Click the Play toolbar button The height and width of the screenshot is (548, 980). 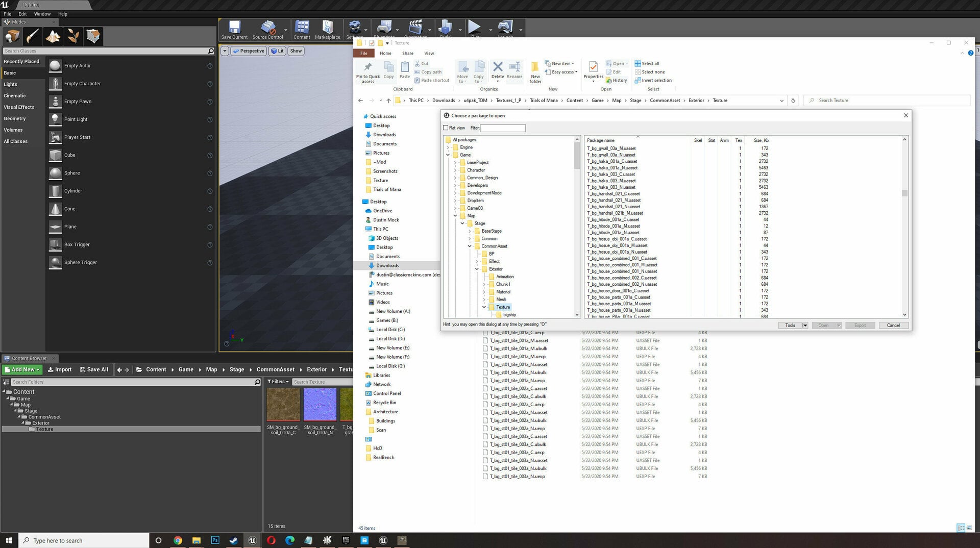click(x=475, y=29)
